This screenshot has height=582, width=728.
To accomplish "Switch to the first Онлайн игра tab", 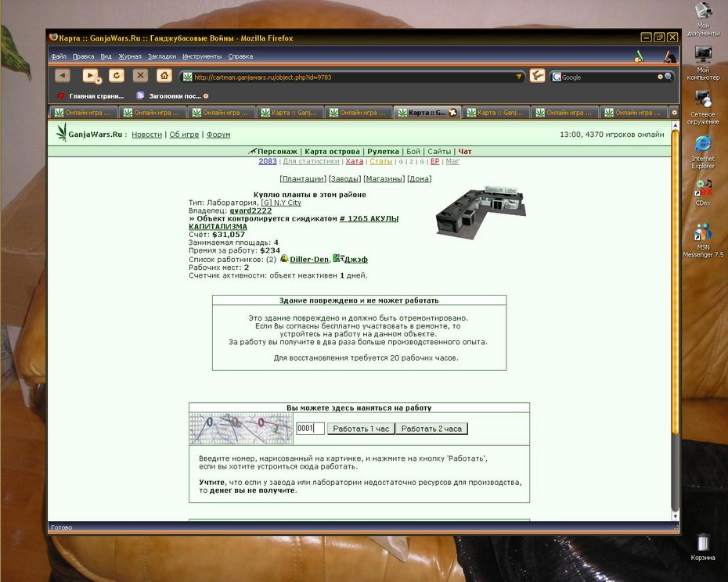I will tap(84, 113).
